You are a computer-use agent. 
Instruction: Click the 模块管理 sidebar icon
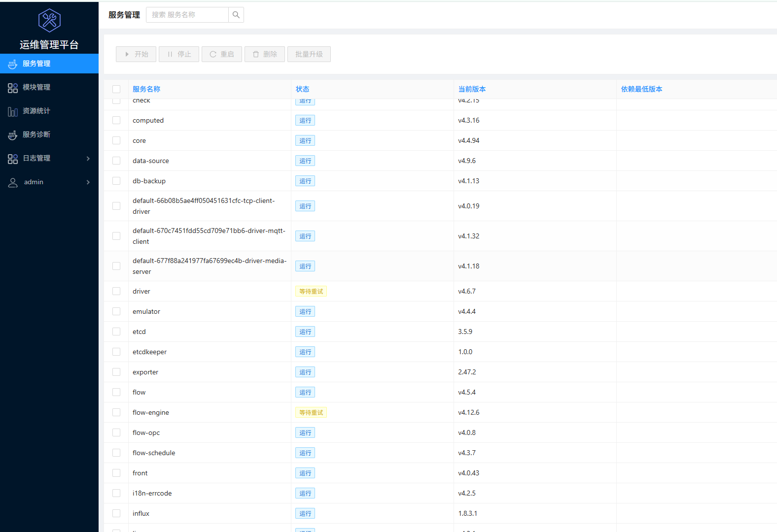[x=13, y=88]
